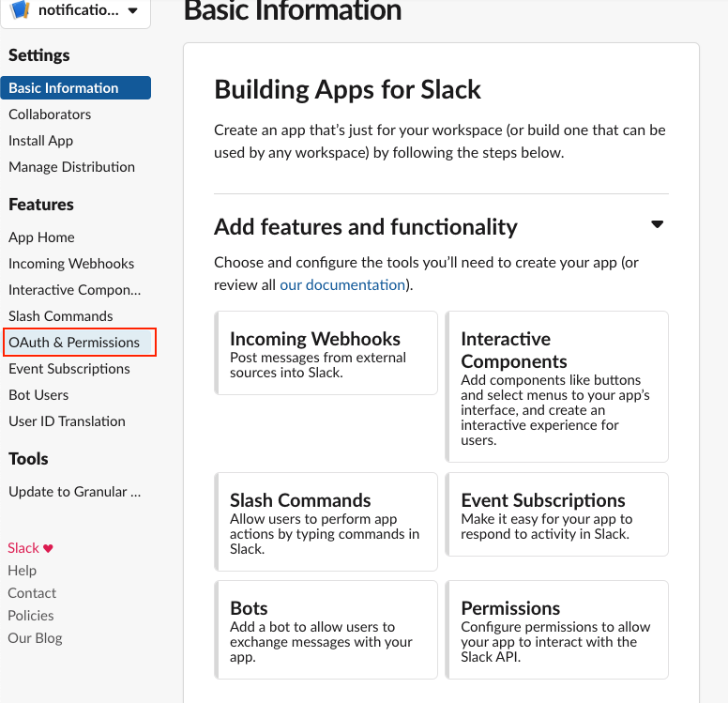Open the Slash Commands feature card
Image resolution: width=728 pixels, height=703 pixels.
(x=326, y=522)
